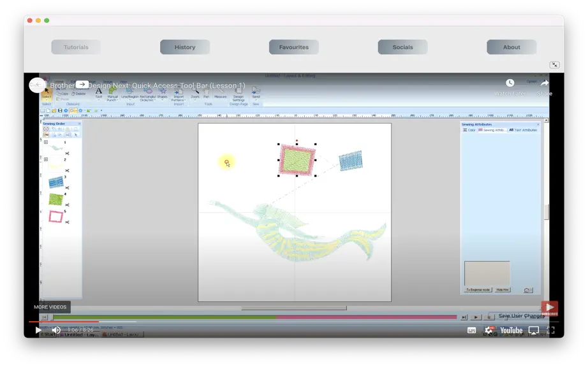Image resolution: width=588 pixels, height=367 pixels.
Task: Click the MORE VIDEOS button
Action: [x=50, y=306]
